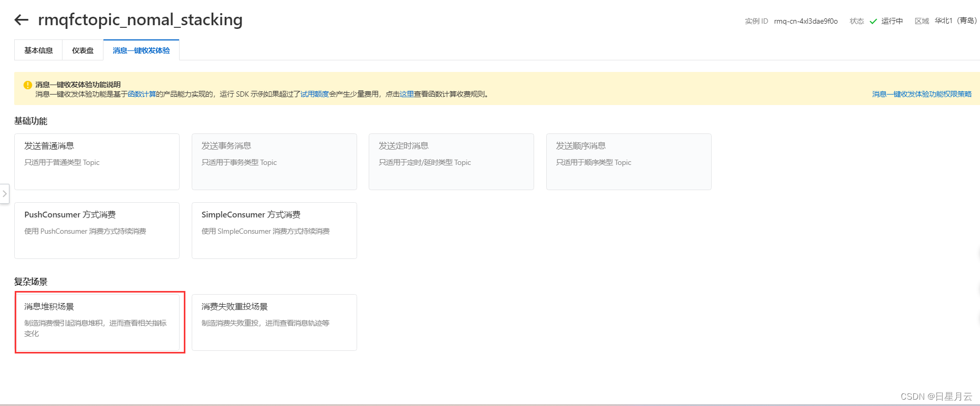Click the region value 华北1（青岛）
The image size is (980, 406).
click(x=956, y=21)
